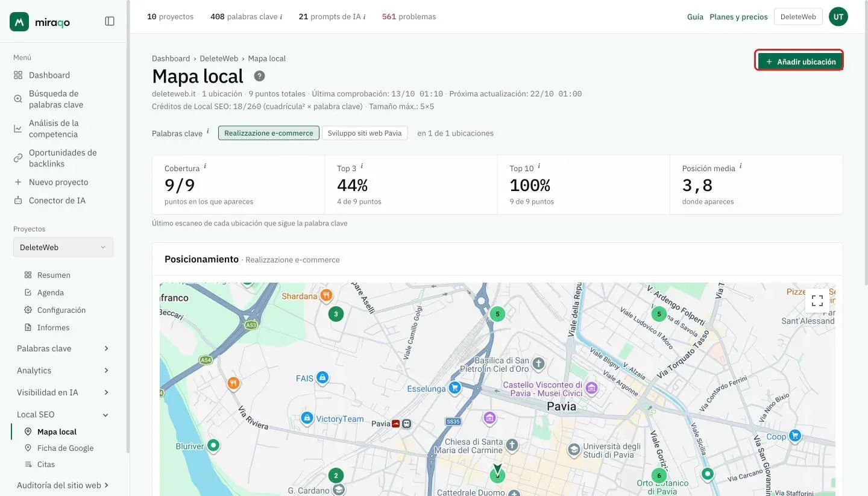Open the DeleteWeb project dropdown in the sidebar

pyautogui.click(x=63, y=247)
